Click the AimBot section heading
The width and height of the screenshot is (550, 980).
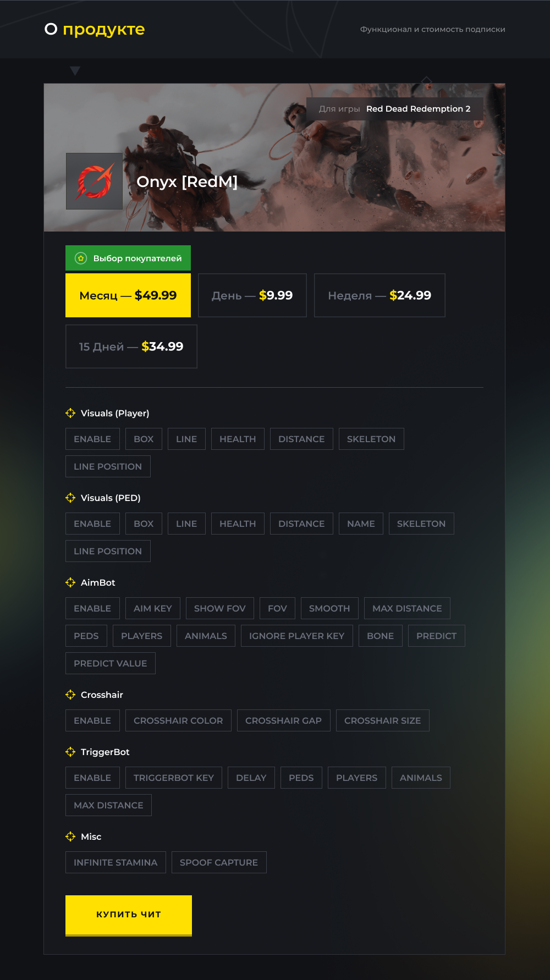(x=98, y=582)
